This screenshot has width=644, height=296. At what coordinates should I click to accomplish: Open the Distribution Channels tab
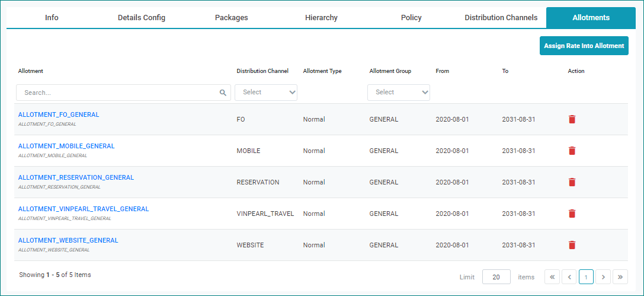click(501, 18)
